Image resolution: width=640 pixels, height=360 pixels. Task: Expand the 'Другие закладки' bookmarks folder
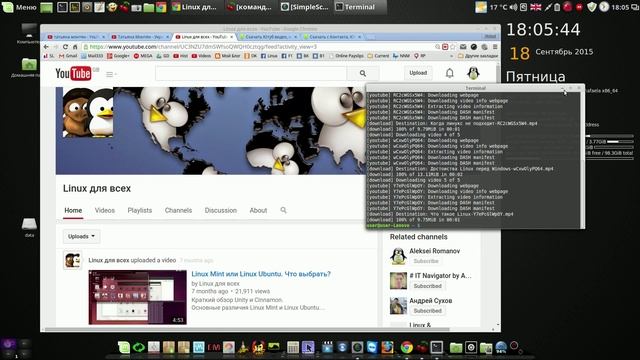478,56
